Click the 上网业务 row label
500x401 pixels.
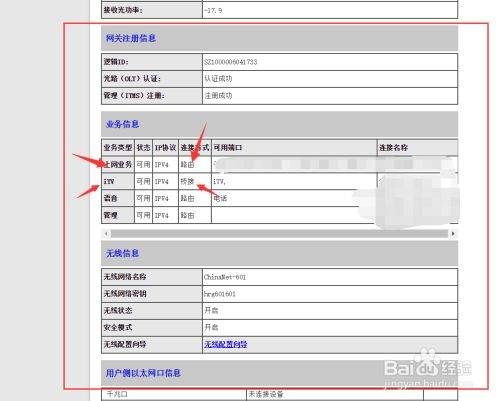118,165
